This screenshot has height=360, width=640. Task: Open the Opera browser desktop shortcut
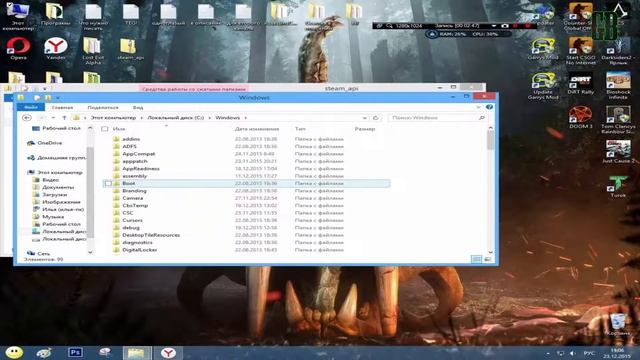18,48
